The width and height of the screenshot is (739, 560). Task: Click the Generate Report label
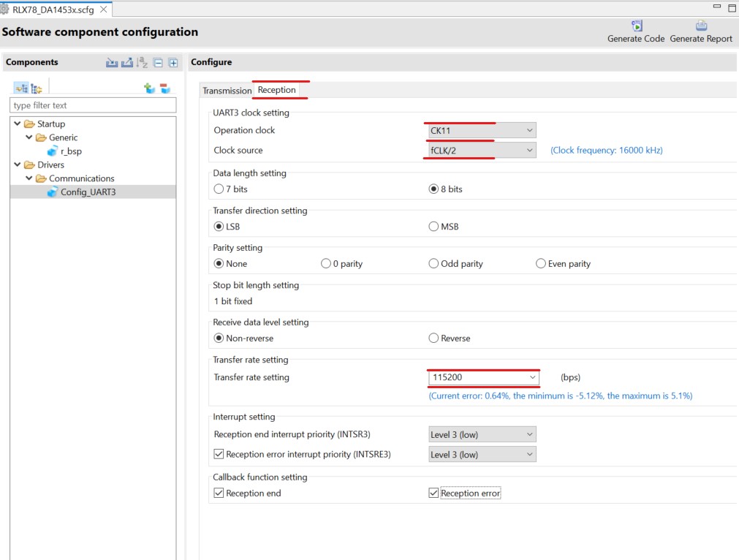coord(701,39)
